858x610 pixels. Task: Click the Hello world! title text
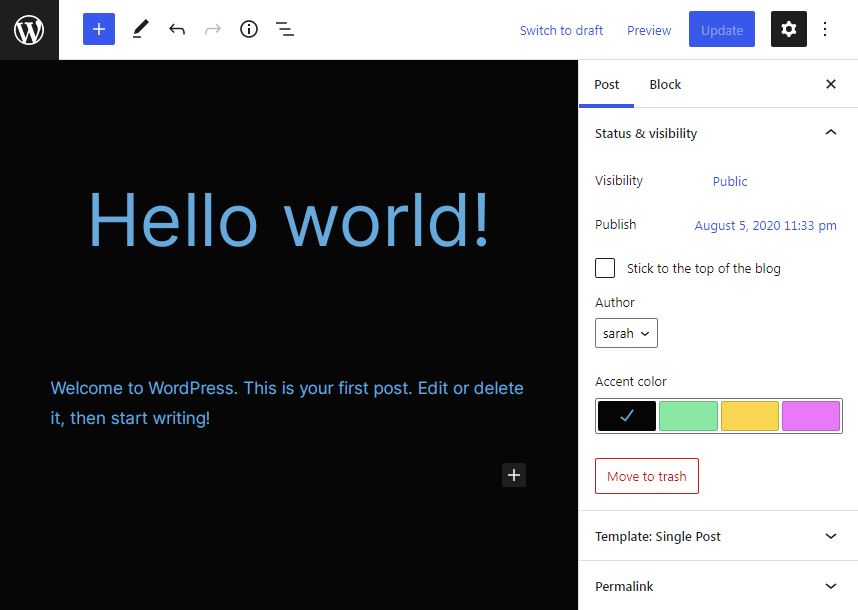[x=289, y=219]
